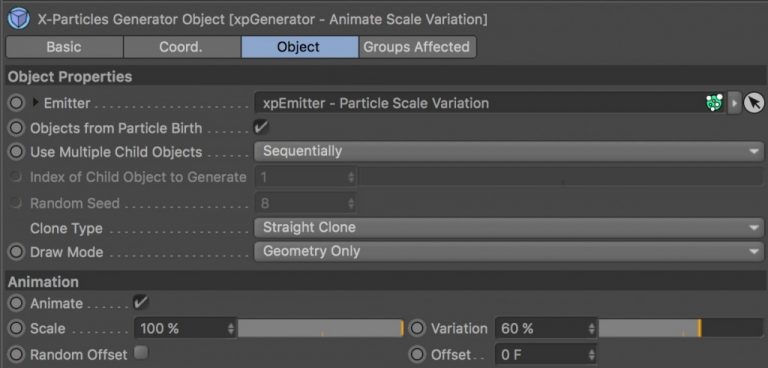Image resolution: width=768 pixels, height=368 pixels.
Task: Click keyframe dot for Objects from Particle Birth
Action: point(16,128)
